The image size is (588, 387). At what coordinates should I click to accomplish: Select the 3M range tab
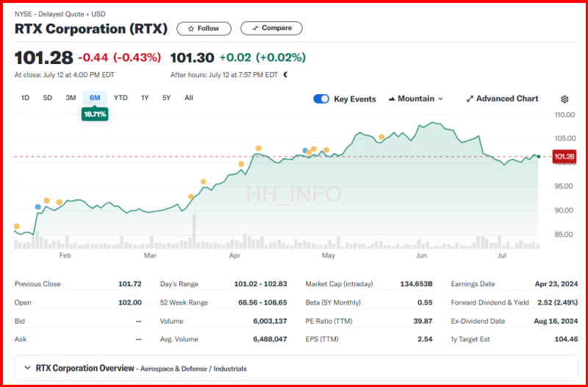[x=71, y=98]
